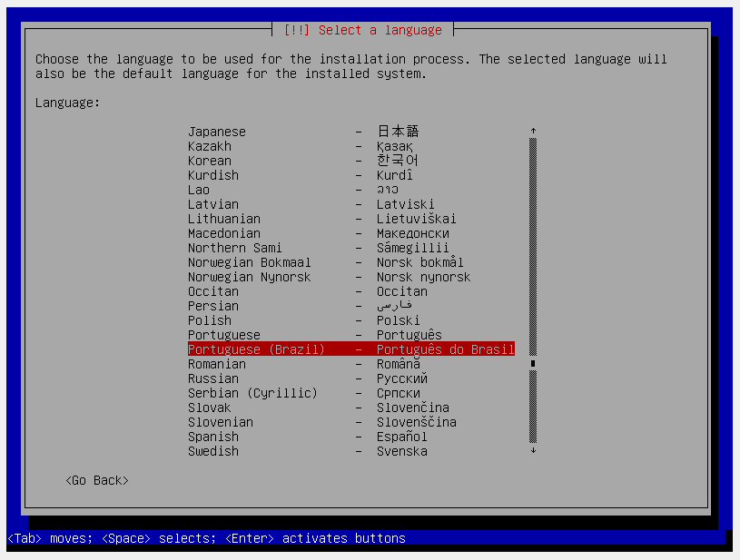
Task: Click the scrollbar position thumb
Action: [x=533, y=364]
